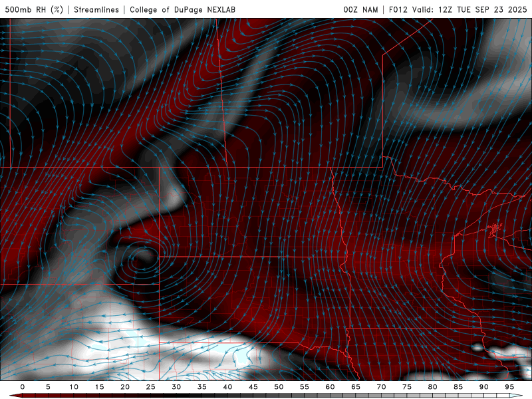Click the "5" value on the color scale

pyautogui.click(x=48, y=387)
